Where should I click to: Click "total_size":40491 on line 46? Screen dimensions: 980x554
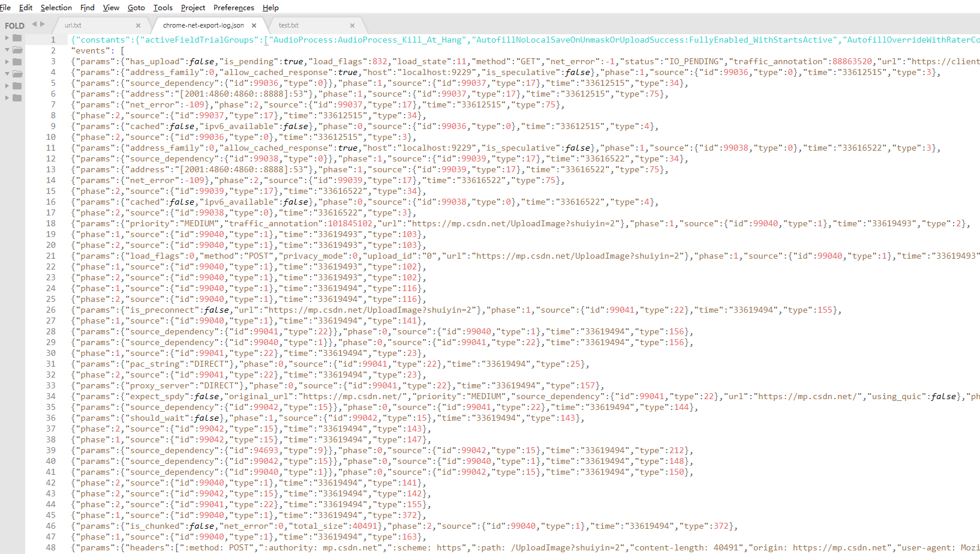[336, 526]
